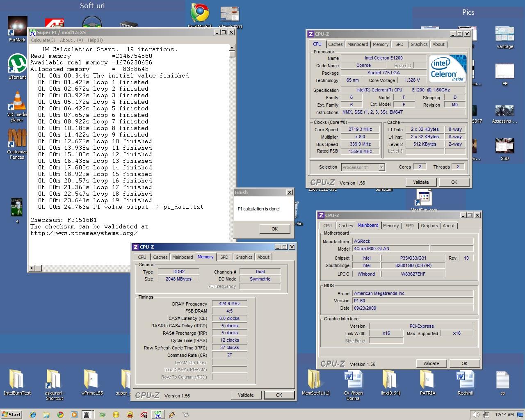Launch Chrome from the taskbar quick launch

coord(60,415)
